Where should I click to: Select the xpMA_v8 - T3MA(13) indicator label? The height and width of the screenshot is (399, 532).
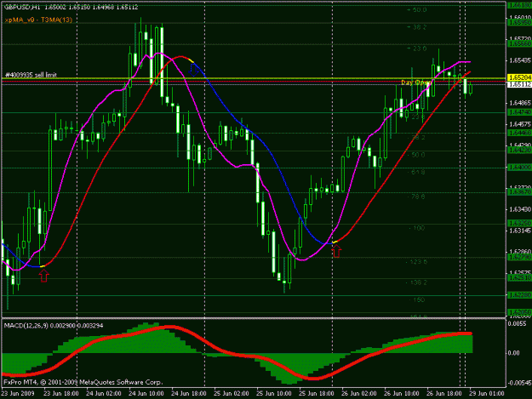point(38,20)
